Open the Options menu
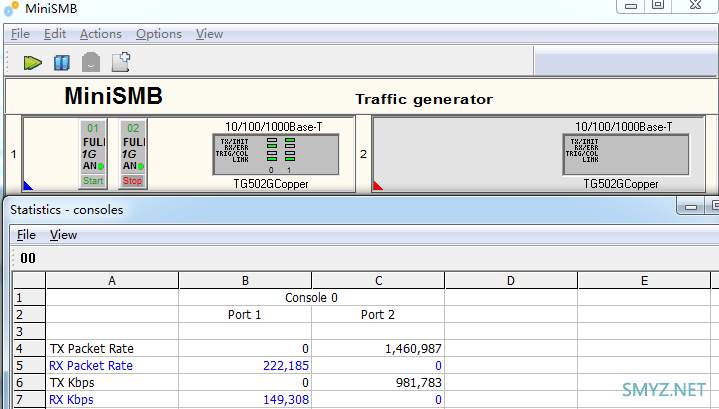719x409 pixels. 159,34
